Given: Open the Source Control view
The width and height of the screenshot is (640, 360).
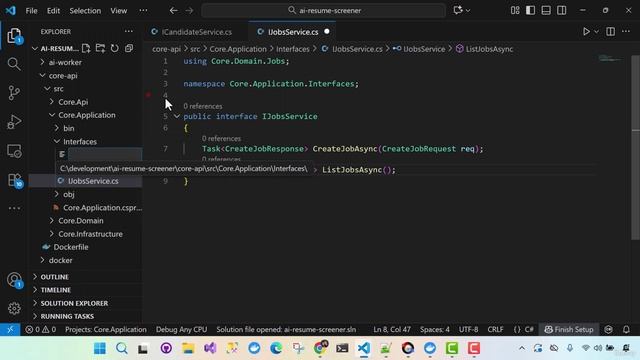Looking at the screenshot, I should (14, 93).
